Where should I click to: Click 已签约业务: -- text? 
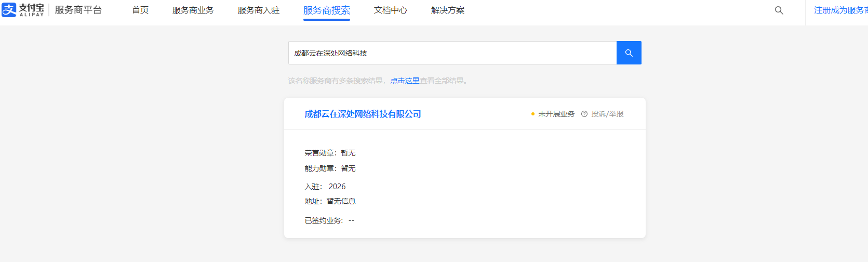point(329,220)
